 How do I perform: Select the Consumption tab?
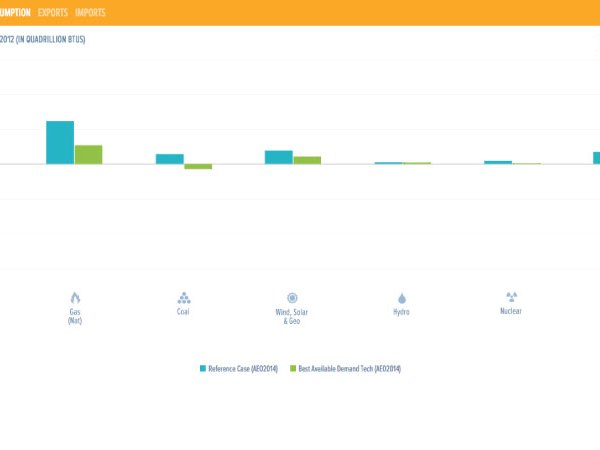tap(15, 13)
